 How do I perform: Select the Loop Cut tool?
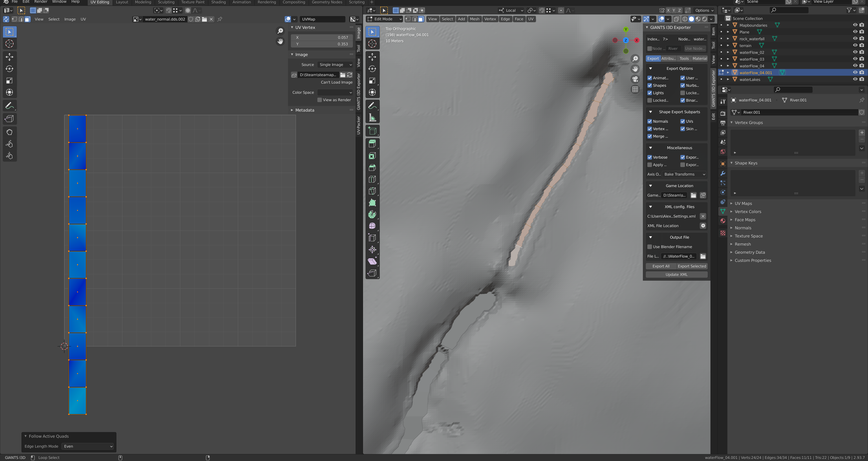372,179
